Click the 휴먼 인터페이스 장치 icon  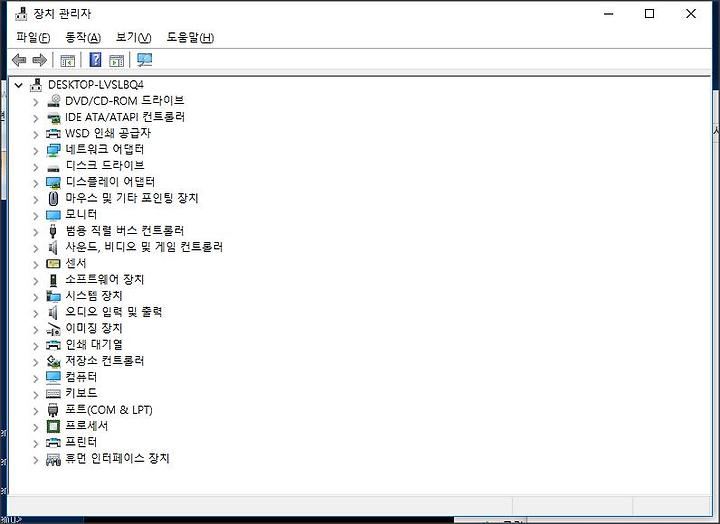pos(53,459)
